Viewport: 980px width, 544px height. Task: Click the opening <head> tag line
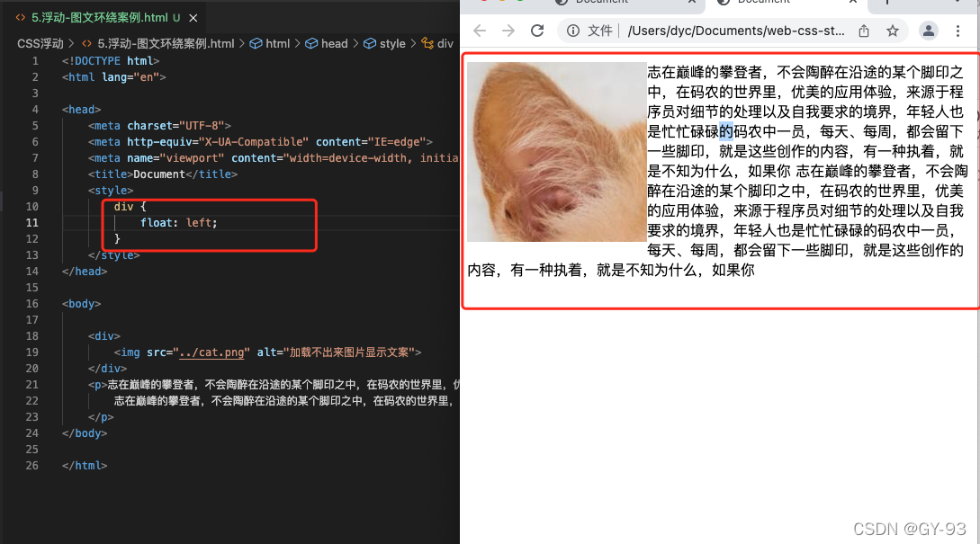(81, 110)
